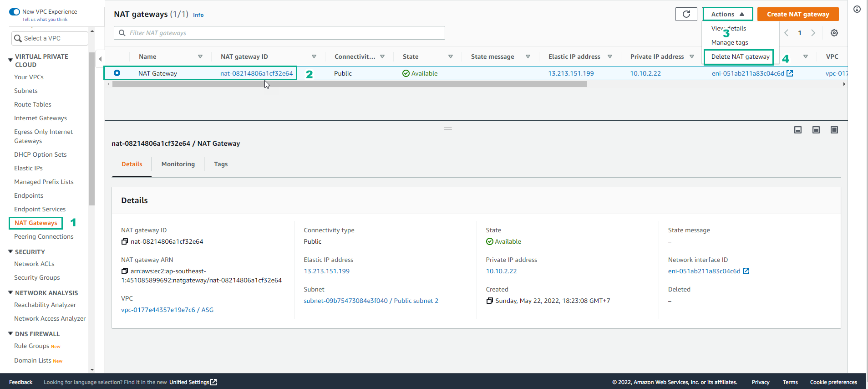The image size is (868, 389).
Task: Click the Select a VPC filter box
Action: 50,38
